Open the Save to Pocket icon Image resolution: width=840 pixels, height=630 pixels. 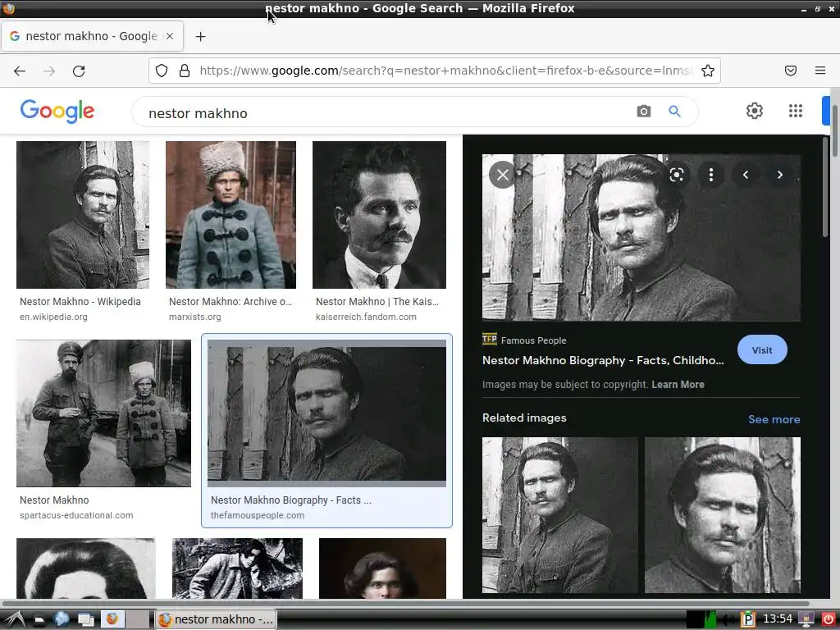pos(791,71)
